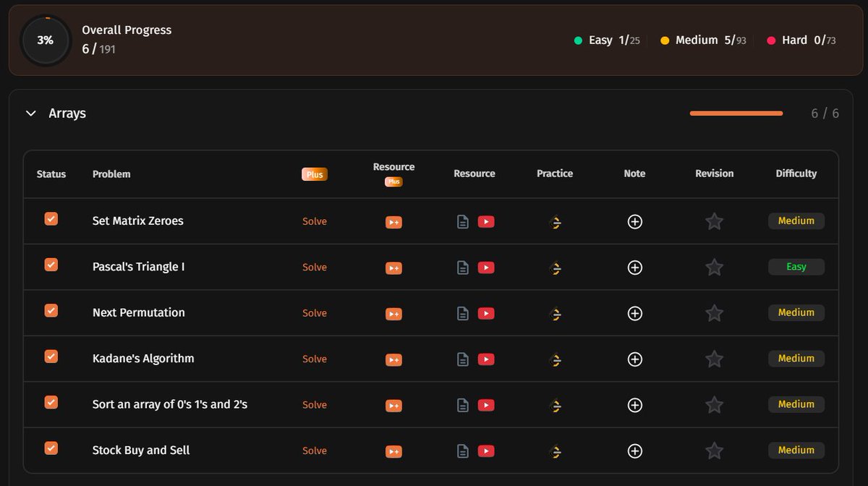Open practice link for Pascal's Triangle I
The width and height of the screenshot is (868, 486).
[x=556, y=268]
